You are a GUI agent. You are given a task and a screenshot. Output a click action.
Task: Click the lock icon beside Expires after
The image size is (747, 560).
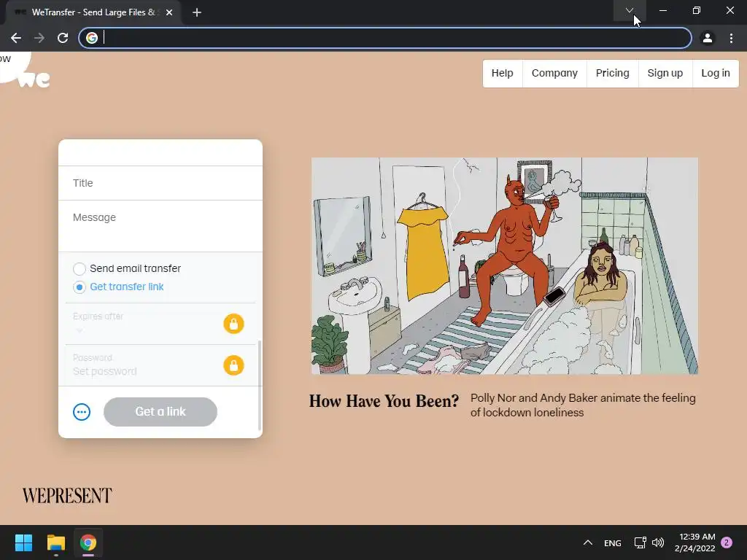click(233, 324)
